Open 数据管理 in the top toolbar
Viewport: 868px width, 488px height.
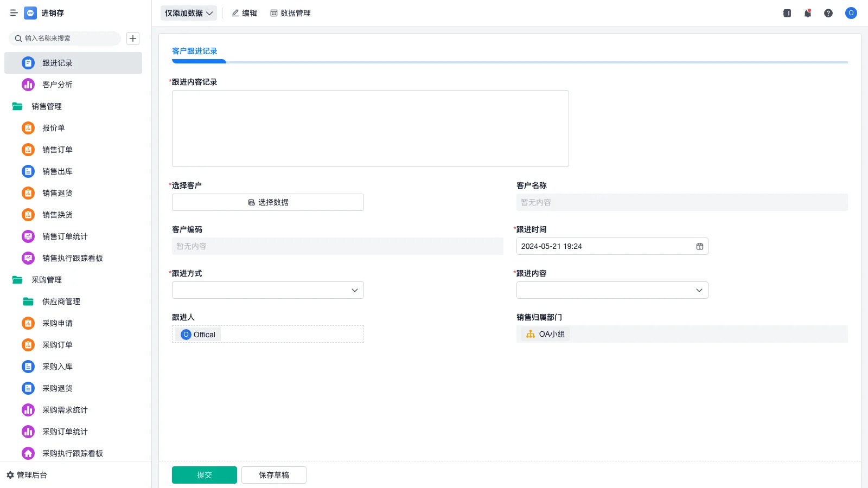point(291,13)
